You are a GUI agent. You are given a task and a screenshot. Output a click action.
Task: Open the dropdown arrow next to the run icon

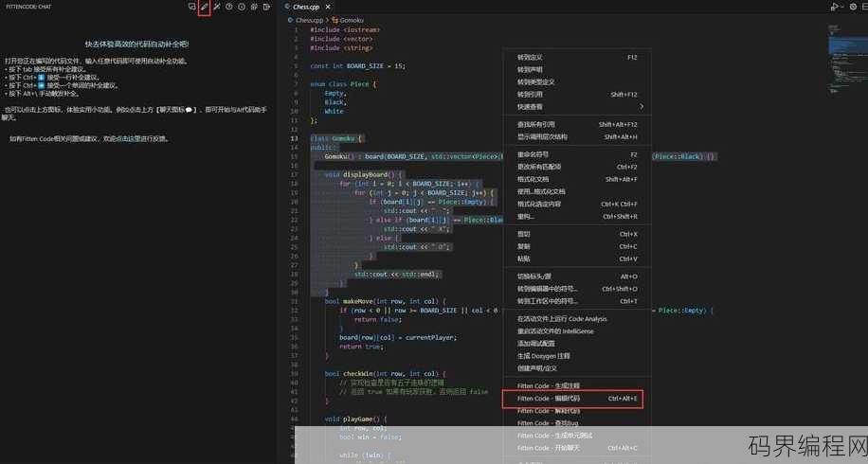[x=842, y=7]
